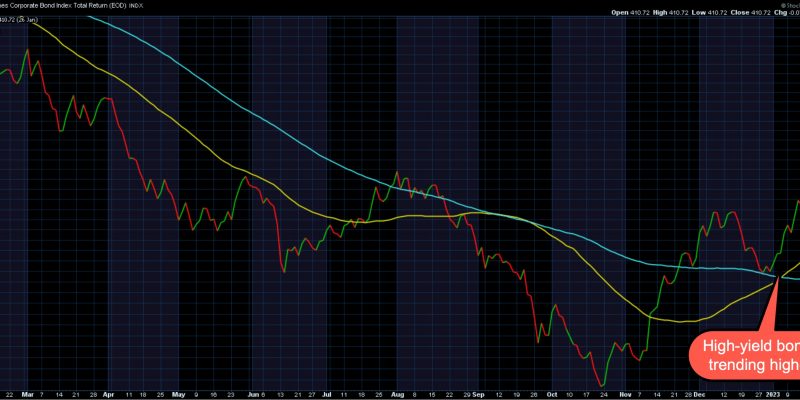Click the Chg value in header
The width and height of the screenshot is (800, 400).
click(787, 12)
